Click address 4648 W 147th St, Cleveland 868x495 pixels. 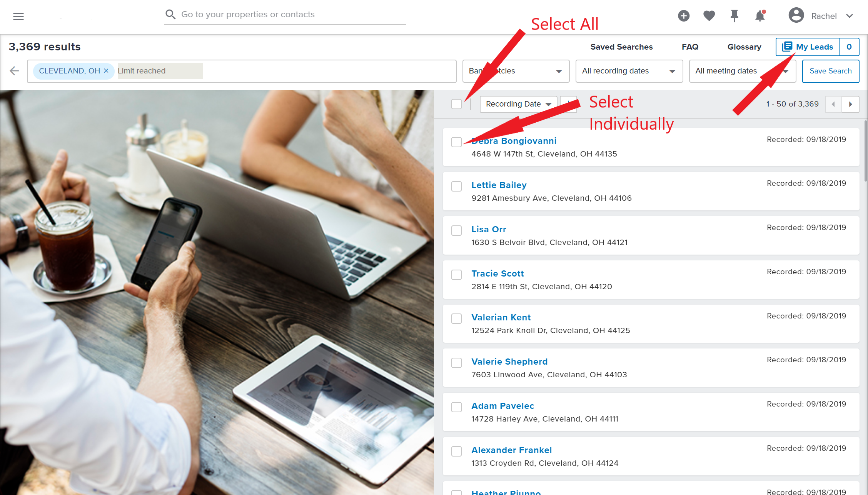tap(544, 154)
